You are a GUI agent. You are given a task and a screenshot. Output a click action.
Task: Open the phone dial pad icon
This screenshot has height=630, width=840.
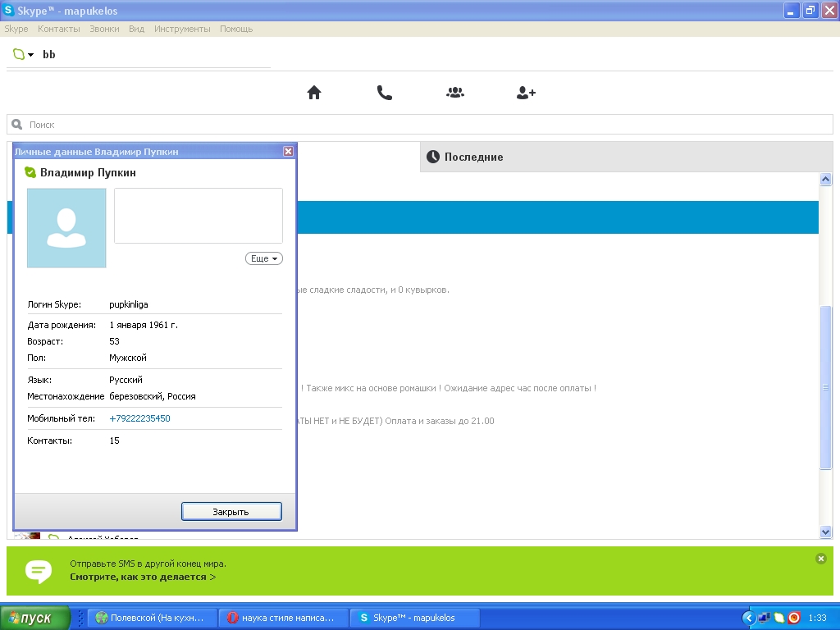(385, 93)
